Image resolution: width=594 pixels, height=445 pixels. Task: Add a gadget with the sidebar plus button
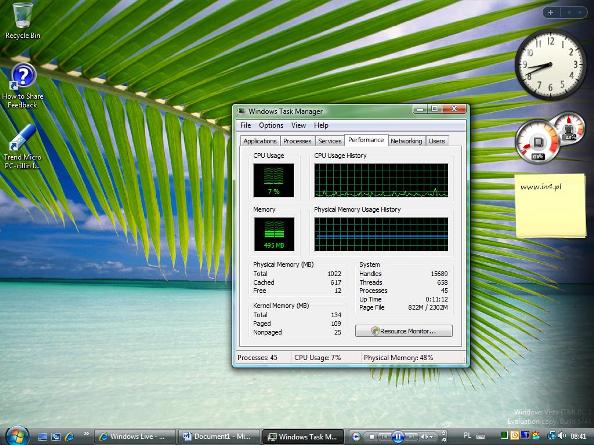click(x=550, y=12)
